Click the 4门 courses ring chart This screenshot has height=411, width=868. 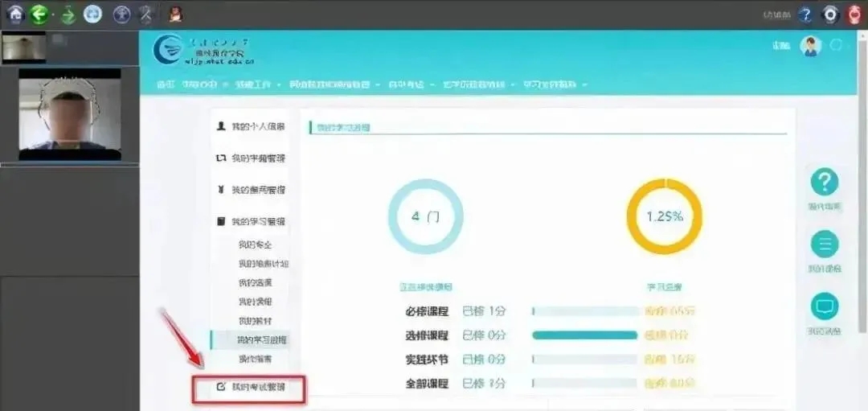click(425, 217)
